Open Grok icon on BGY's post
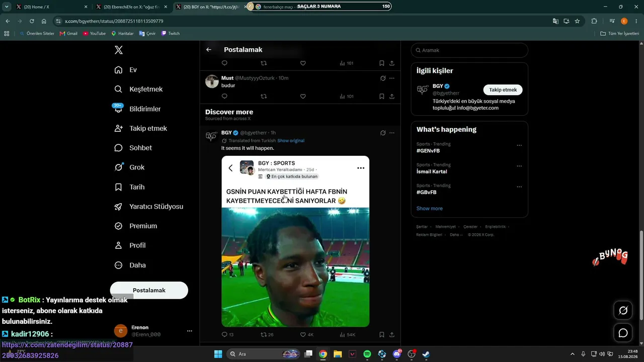 383,133
